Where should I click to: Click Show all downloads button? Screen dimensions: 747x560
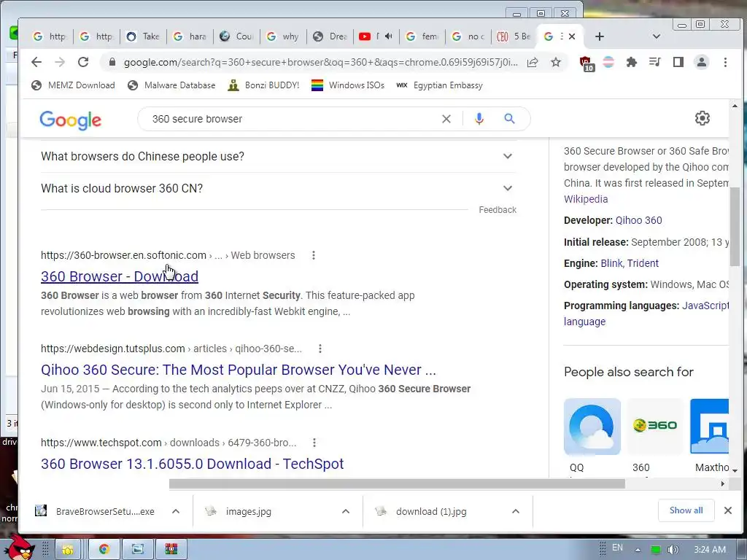[x=686, y=510]
